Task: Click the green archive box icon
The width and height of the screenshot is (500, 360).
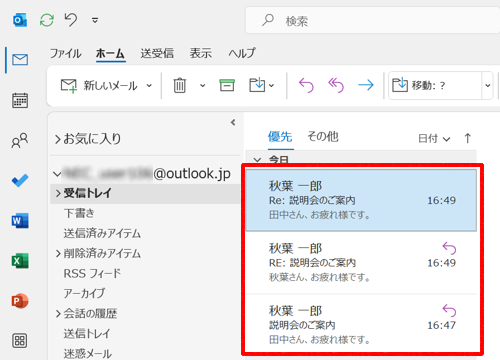Action: (x=227, y=85)
